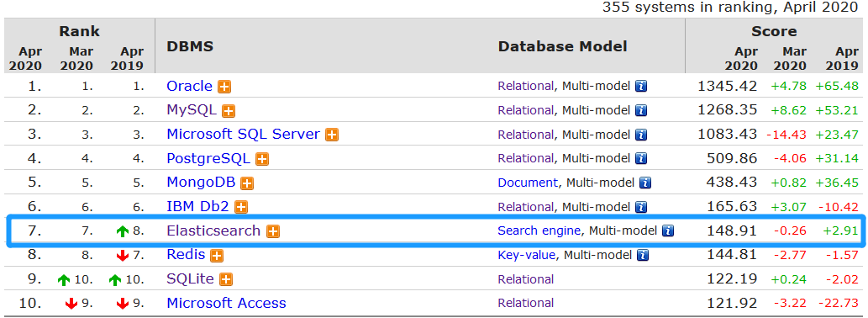Image resolution: width=868 pixels, height=318 pixels.
Task: Open the Microsoft Access link
Action: pyautogui.click(x=226, y=303)
